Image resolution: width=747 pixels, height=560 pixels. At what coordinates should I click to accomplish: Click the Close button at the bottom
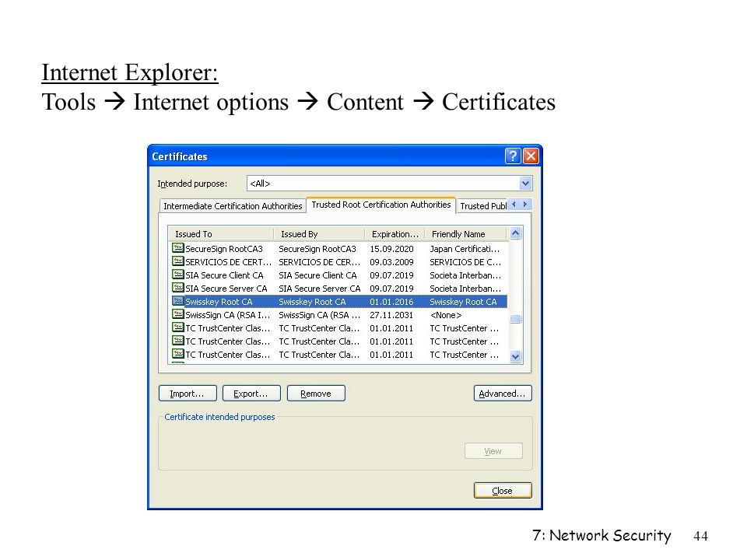[503, 491]
